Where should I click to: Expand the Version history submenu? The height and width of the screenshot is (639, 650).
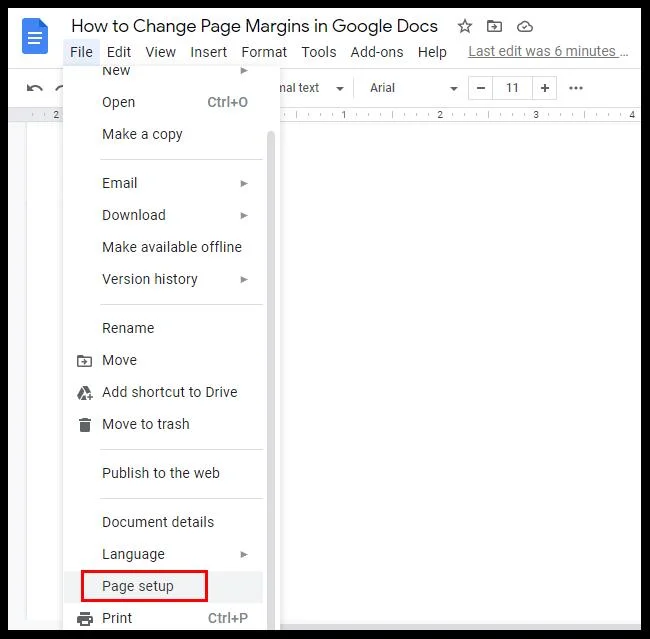pos(165,279)
